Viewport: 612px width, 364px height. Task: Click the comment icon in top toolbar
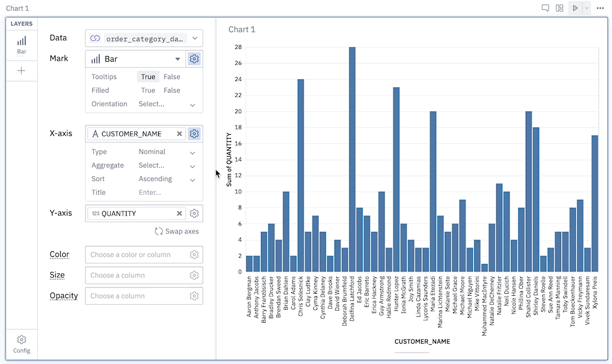pyautogui.click(x=545, y=8)
